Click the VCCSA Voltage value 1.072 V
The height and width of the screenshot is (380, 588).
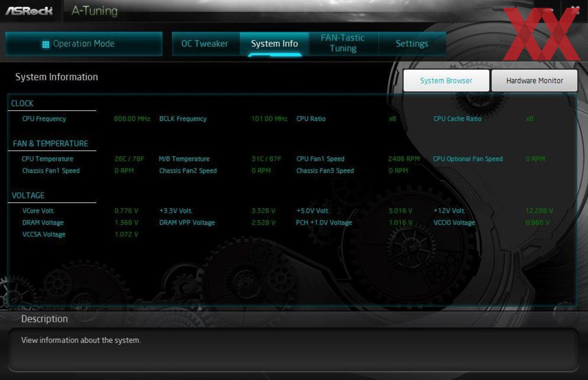point(126,234)
